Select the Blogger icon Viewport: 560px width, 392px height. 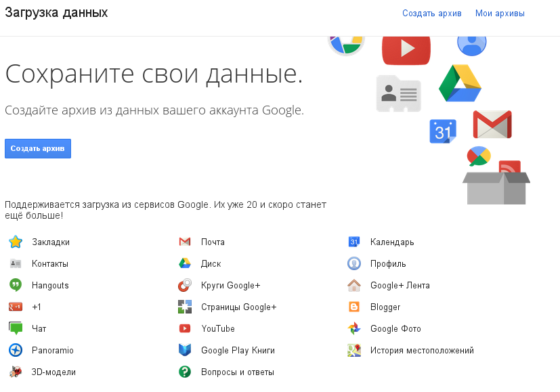(353, 307)
